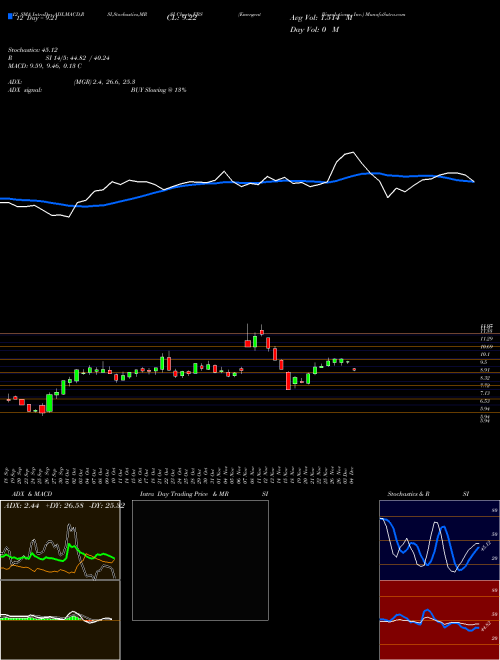Image resolution: width=500 pixels, height=660 pixels.
Task: Click the empty intraday trading chart box
Action: 200,560
